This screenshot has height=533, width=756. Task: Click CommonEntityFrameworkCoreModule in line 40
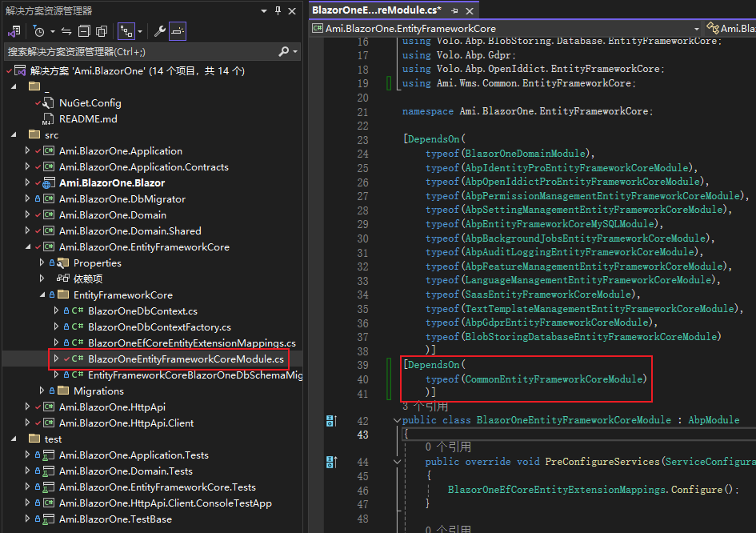[554, 379]
